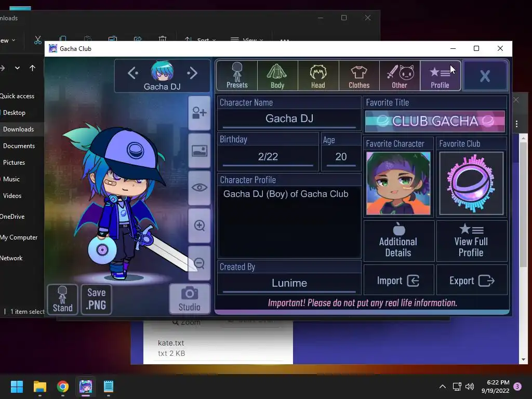This screenshot has height=399, width=532.
Task: Click the volume speaker icon
Action: click(x=470, y=387)
